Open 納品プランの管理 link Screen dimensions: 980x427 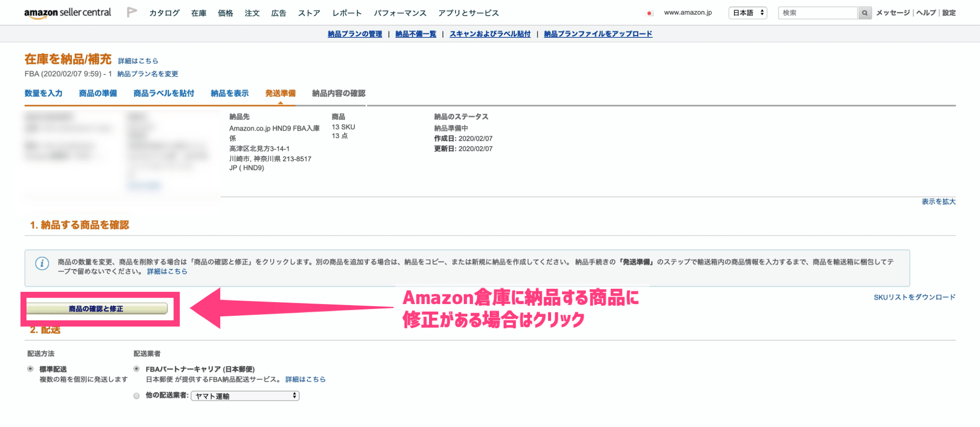[x=355, y=34]
